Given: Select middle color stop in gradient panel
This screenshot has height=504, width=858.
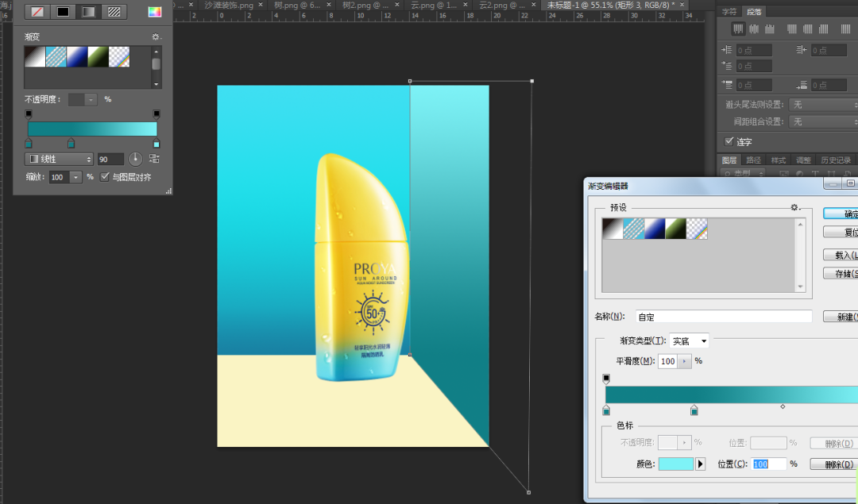Looking at the screenshot, I should [x=71, y=143].
